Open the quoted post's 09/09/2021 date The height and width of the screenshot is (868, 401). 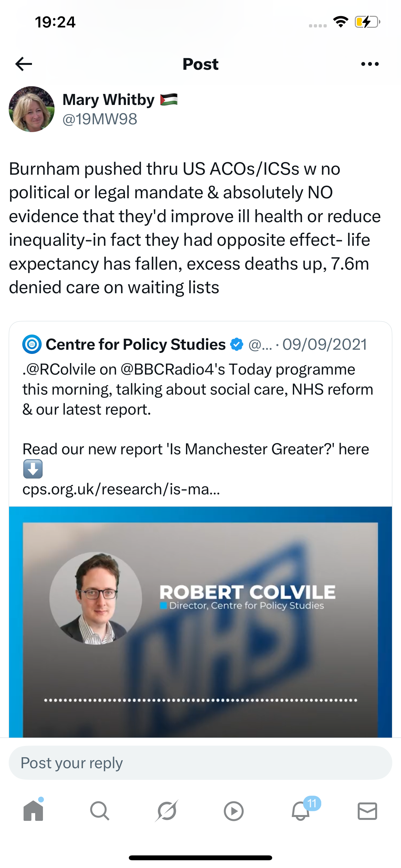pos(324,344)
